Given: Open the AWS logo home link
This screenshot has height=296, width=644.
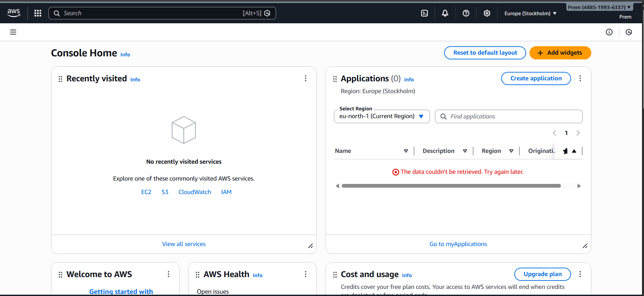Looking at the screenshot, I should (x=14, y=13).
